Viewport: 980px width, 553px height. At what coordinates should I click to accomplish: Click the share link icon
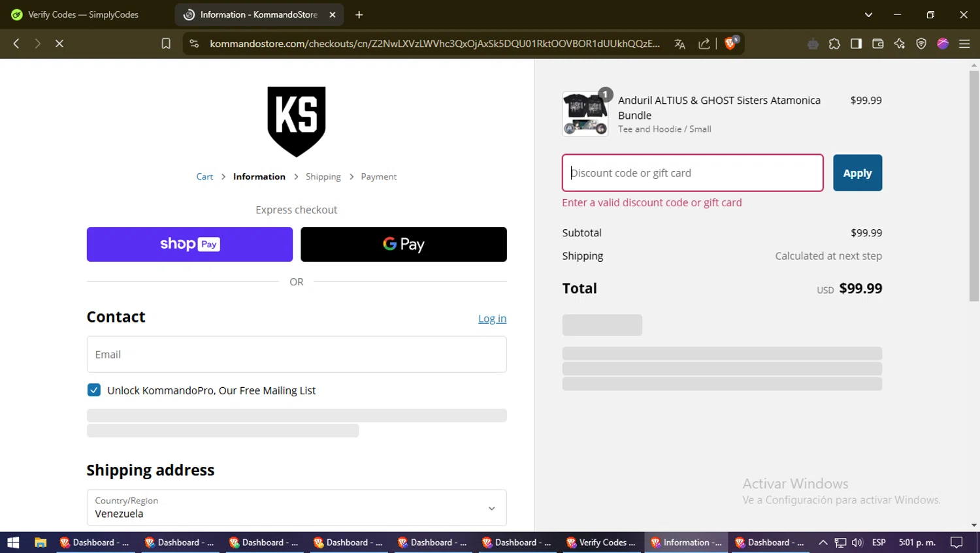(704, 44)
